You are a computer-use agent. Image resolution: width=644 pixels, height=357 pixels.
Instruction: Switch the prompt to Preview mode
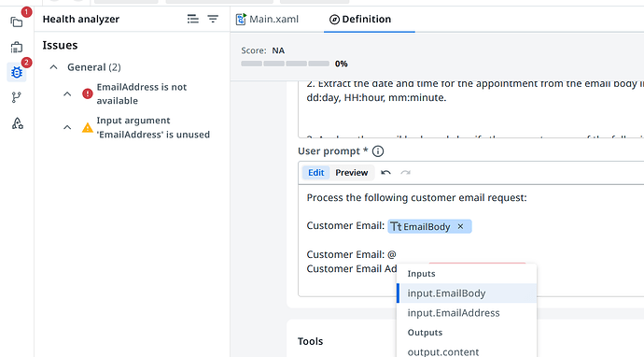tap(352, 173)
